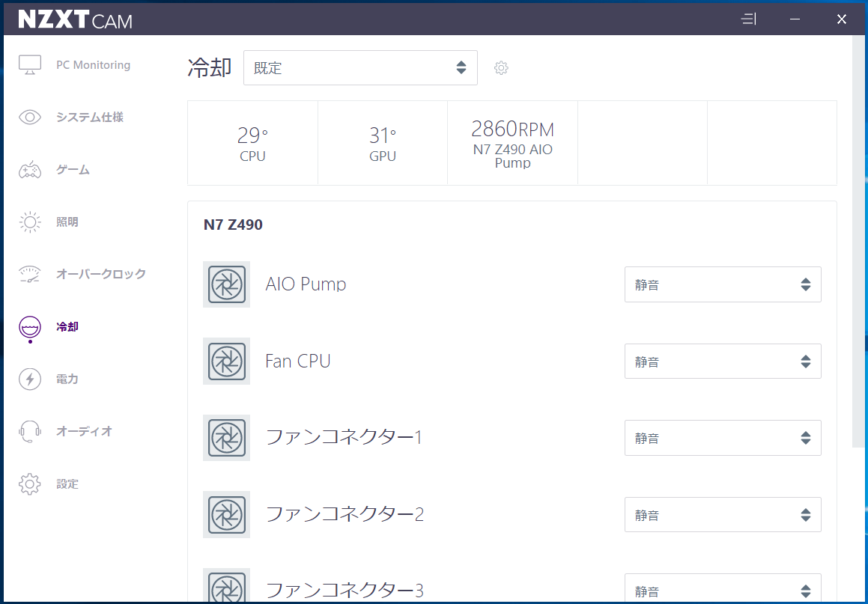This screenshot has height=604, width=868.
Task: Click the オーディオ headset icon
Action: coord(30,431)
